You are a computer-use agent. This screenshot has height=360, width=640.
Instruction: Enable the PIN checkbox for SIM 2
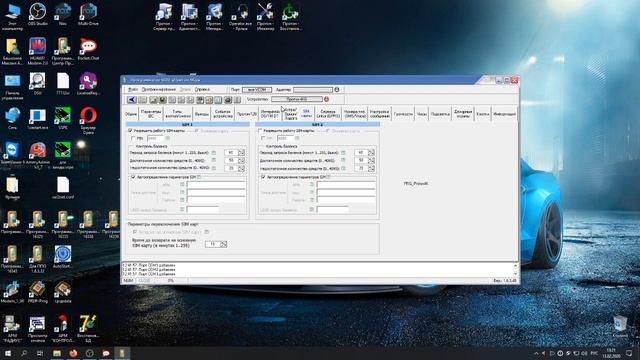(x=263, y=138)
